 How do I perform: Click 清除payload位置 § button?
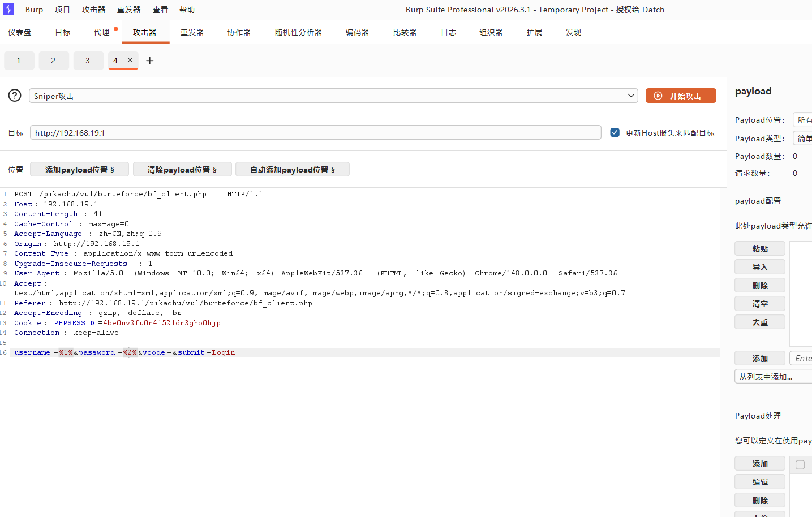182,169
